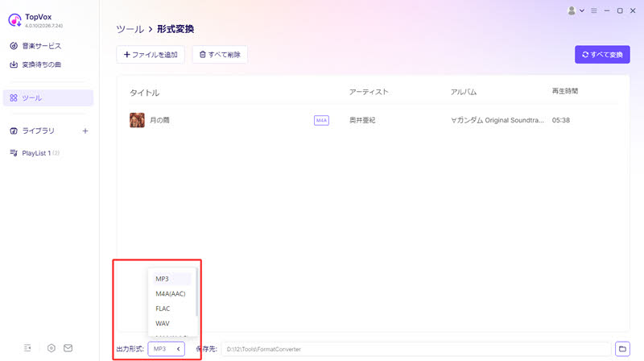644x361 pixels.
Task: Browse output folder icon
Action: [622, 349]
